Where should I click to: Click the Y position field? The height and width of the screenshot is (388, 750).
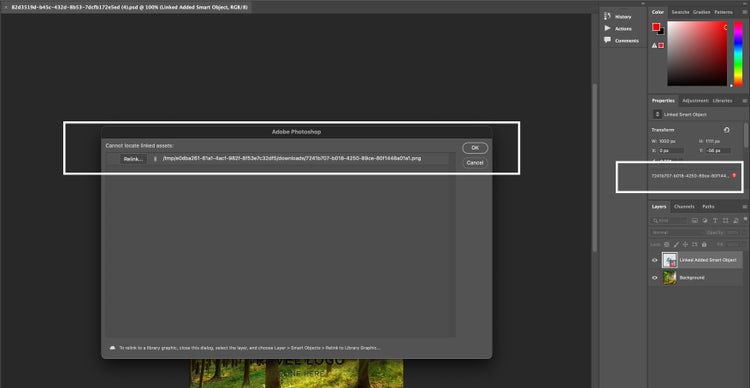tap(719, 151)
